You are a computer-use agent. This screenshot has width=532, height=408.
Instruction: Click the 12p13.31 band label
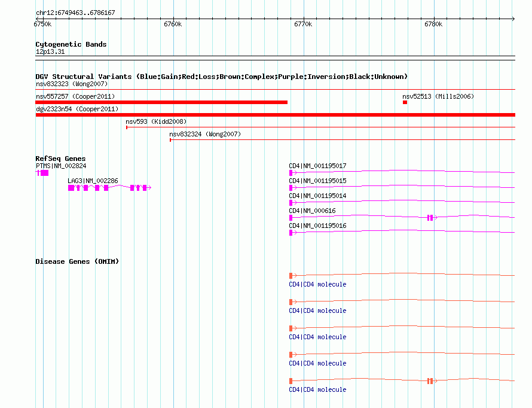(x=50, y=51)
